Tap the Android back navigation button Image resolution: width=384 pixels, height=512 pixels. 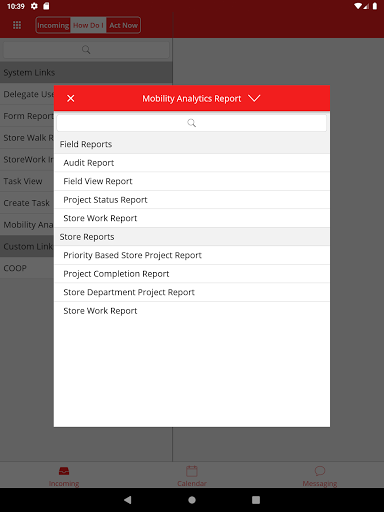pos(128,500)
